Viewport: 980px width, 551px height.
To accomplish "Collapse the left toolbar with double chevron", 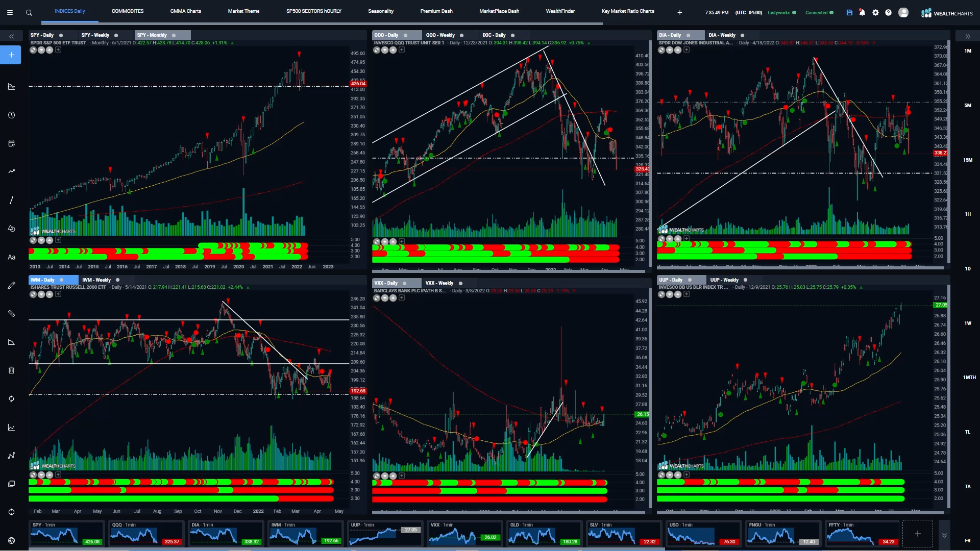I will click(11, 36).
